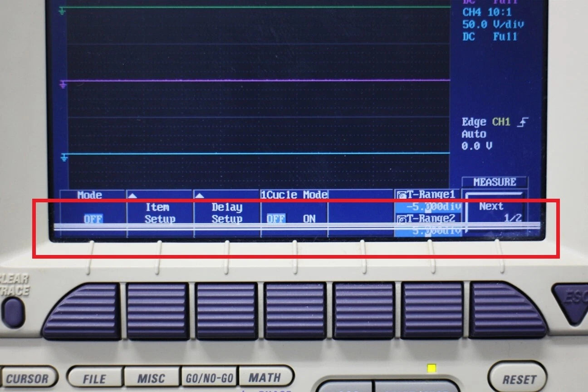Expand the arrow above Item Setup
The width and height of the screenshot is (588, 392).
[x=133, y=196]
